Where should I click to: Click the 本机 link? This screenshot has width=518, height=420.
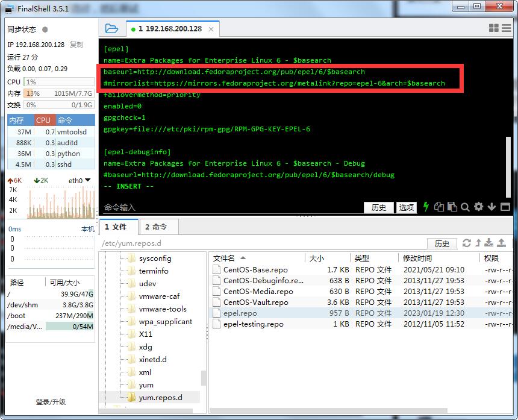[x=88, y=229]
